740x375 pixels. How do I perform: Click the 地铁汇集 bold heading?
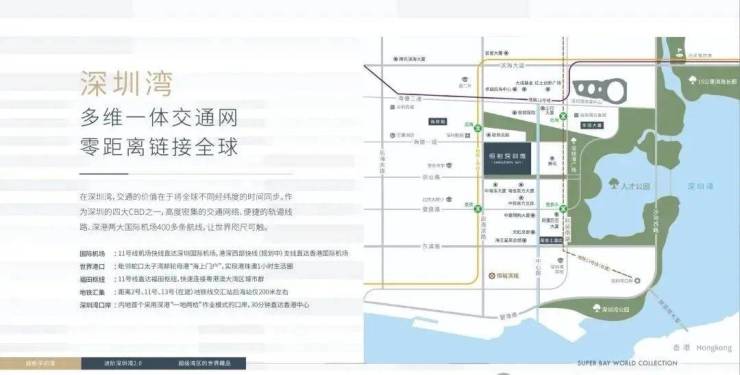[92, 292]
